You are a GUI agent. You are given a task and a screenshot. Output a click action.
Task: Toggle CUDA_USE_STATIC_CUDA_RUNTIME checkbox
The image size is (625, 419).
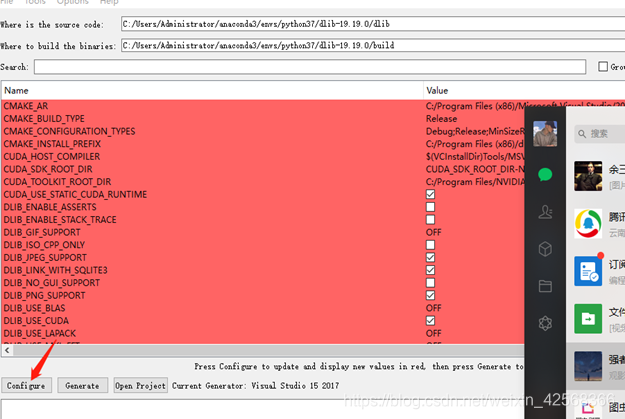430,194
